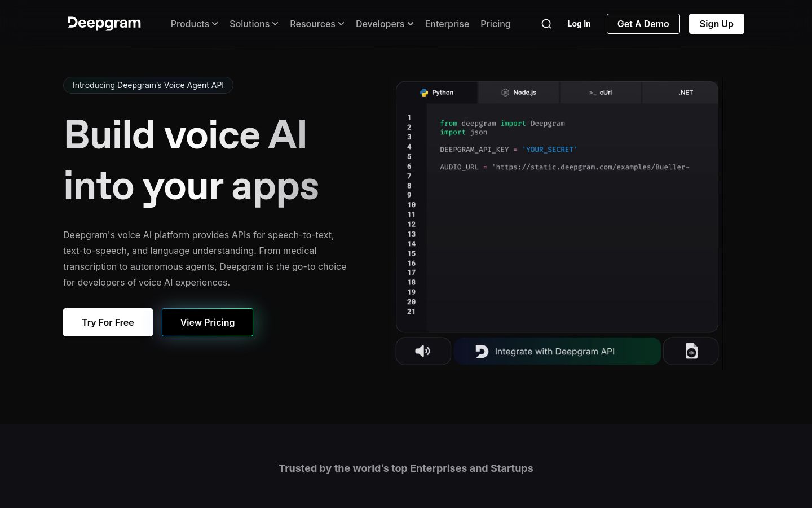Click the 'Build voice AI' headline
The image size is (812, 508).
click(x=186, y=135)
